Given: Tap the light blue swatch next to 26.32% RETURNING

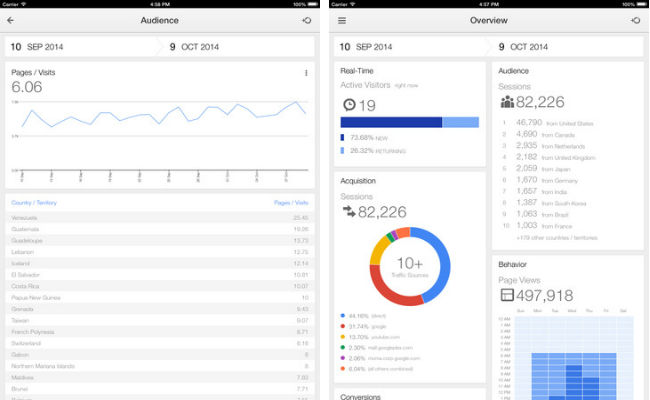Looking at the screenshot, I should coord(342,150).
